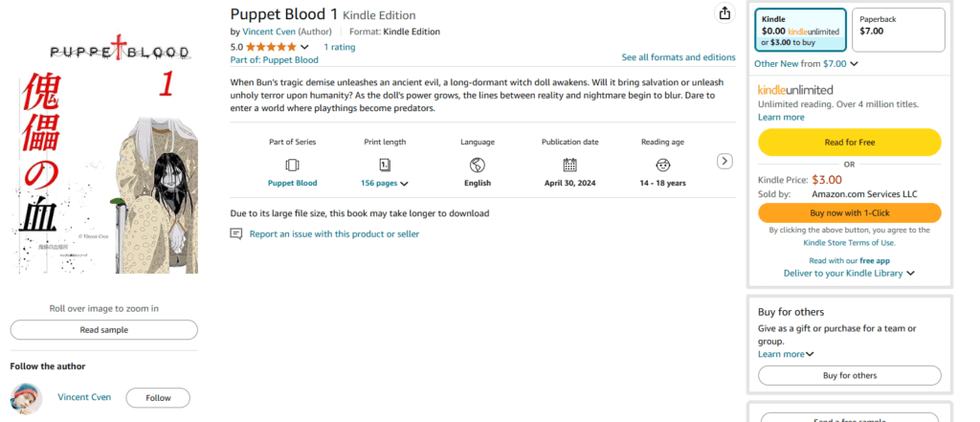
Task: Click the publication date calendar icon
Action: tap(570, 165)
